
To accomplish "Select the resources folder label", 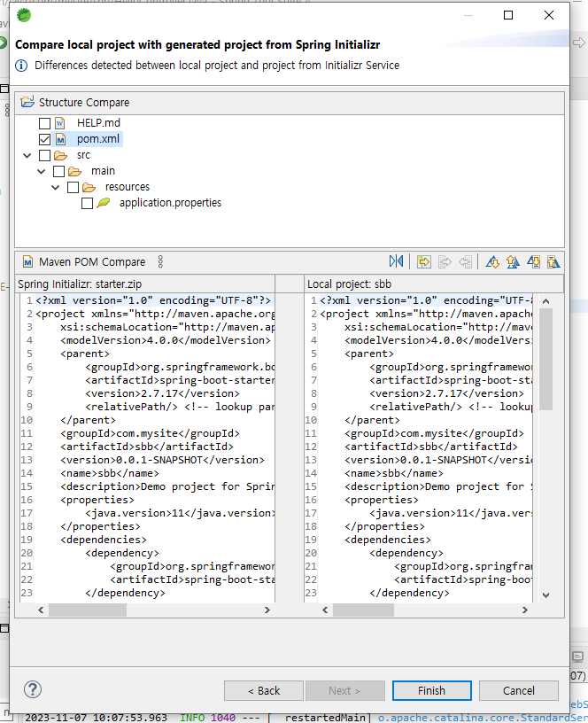I will click(x=128, y=187).
